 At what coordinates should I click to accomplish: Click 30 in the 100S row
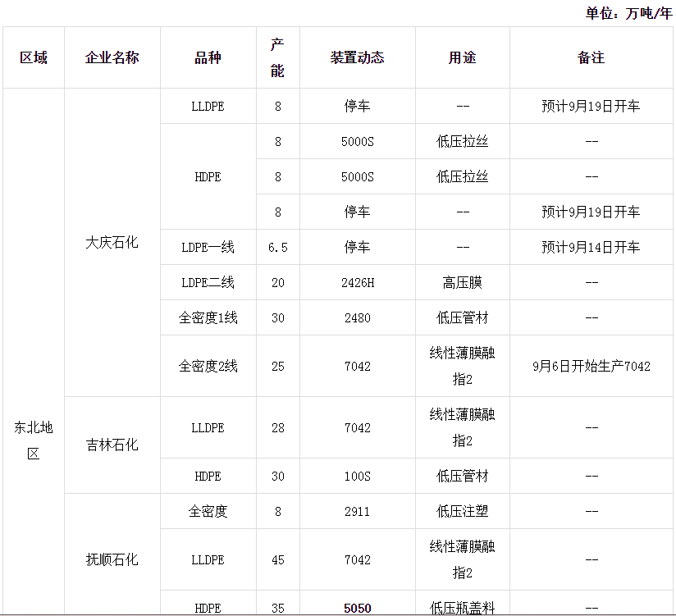pos(277,477)
